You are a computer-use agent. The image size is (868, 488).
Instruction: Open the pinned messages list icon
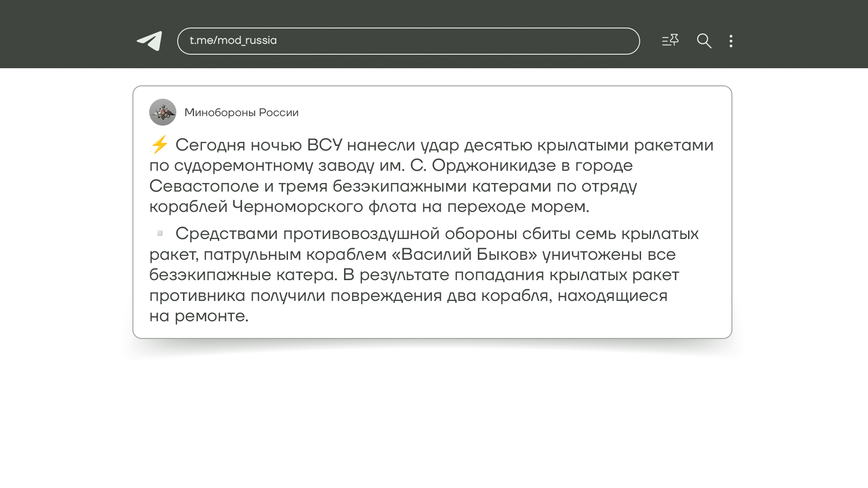(x=670, y=41)
